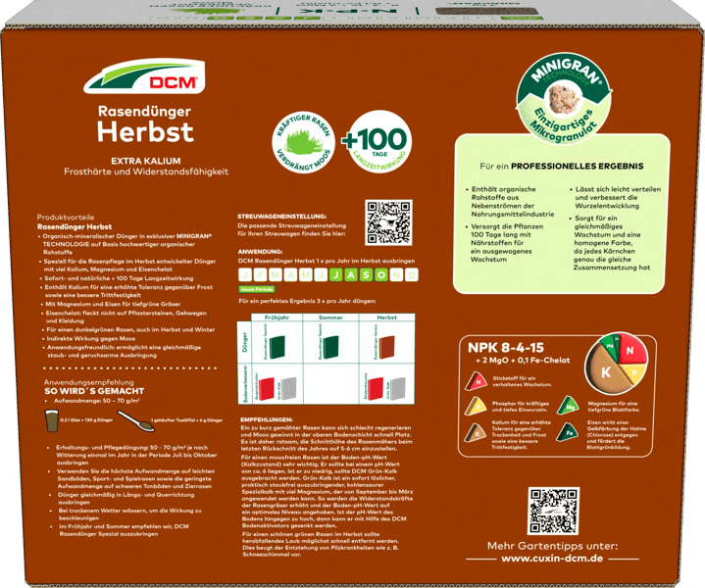Click the green bag under Sommer in Dünger row
Image resolution: width=705 pixels, height=588 pixels.
[x=330, y=347]
